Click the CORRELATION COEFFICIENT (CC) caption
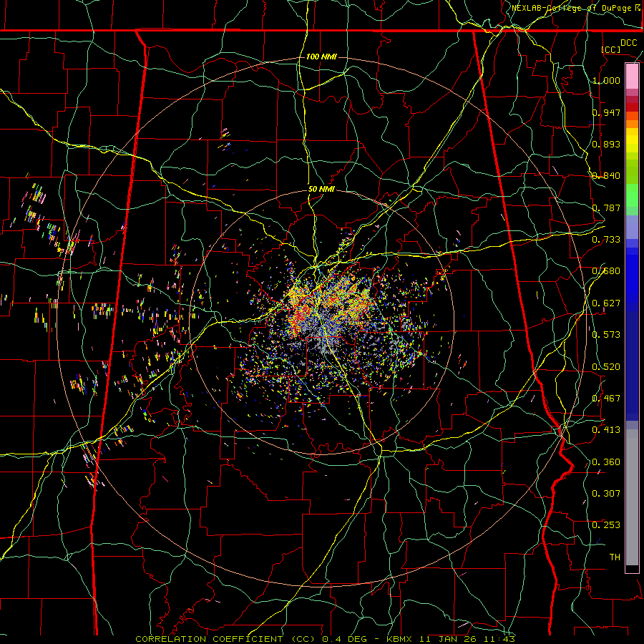This screenshot has height=644, width=644. [x=225, y=639]
